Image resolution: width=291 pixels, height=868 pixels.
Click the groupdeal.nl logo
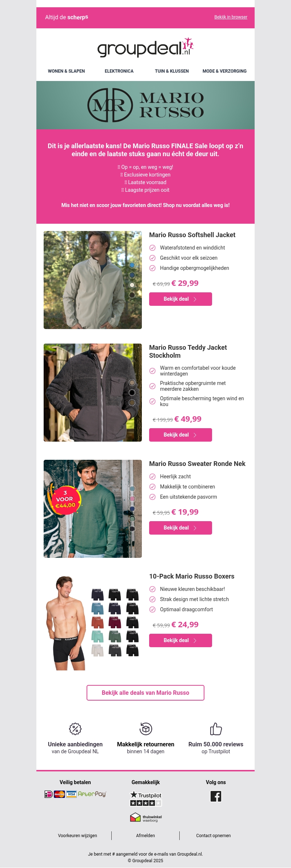tap(145, 48)
